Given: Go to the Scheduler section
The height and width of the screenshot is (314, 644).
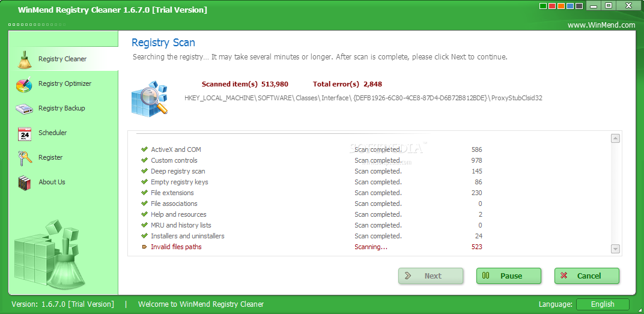Looking at the screenshot, I should click(x=64, y=133).
